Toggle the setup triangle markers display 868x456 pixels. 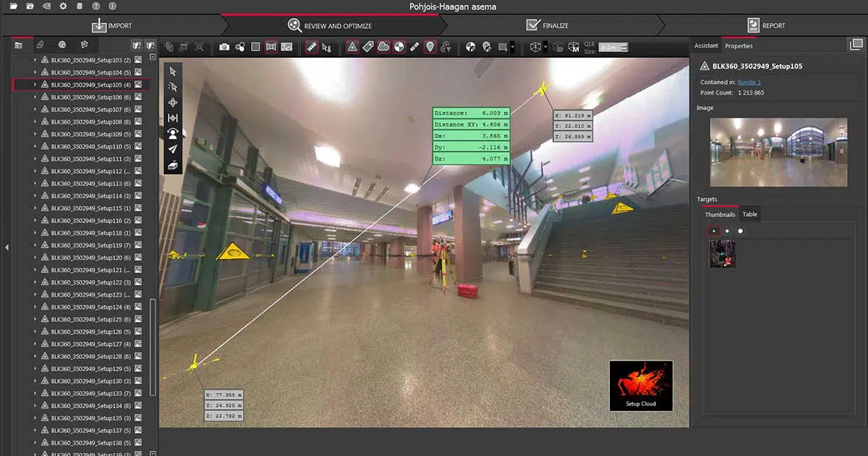pos(352,47)
